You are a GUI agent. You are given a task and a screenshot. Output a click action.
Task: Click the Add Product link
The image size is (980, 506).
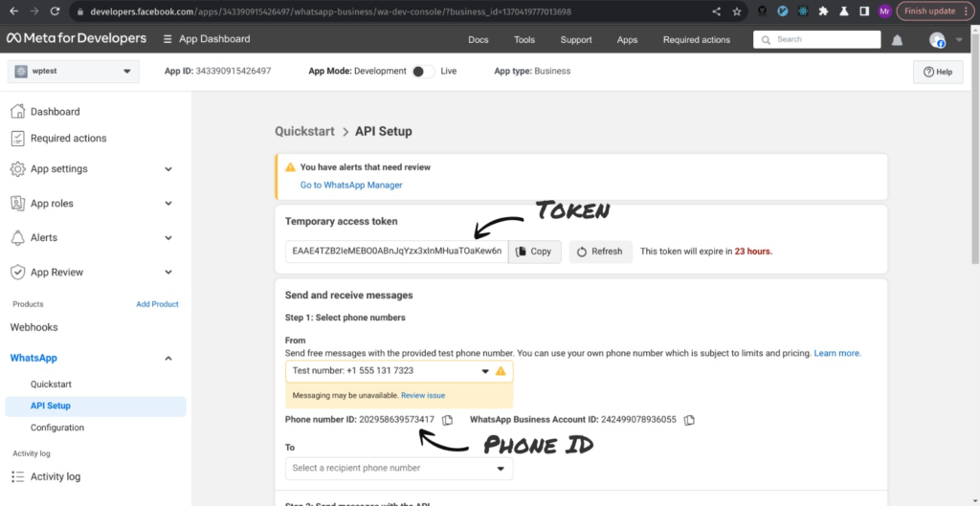pyautogui.click(x=158, y=304)
